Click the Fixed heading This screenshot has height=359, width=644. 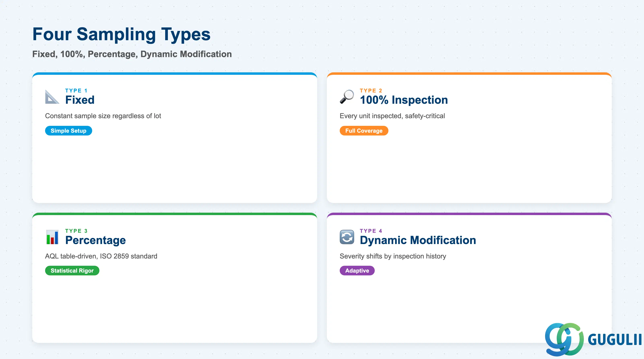pyautogui.click(x=80, y=100)
